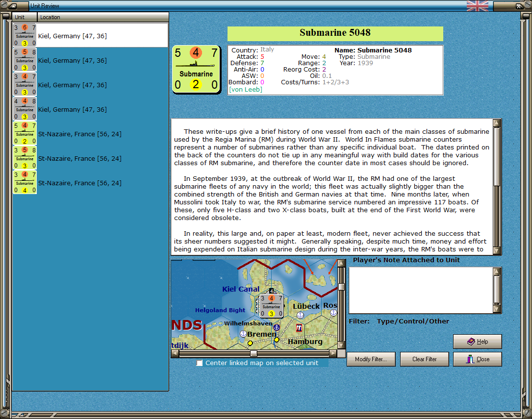Viewport: 532px width, 419px height.
Task: Click the British flag icon in title bar
Action: 478,6
